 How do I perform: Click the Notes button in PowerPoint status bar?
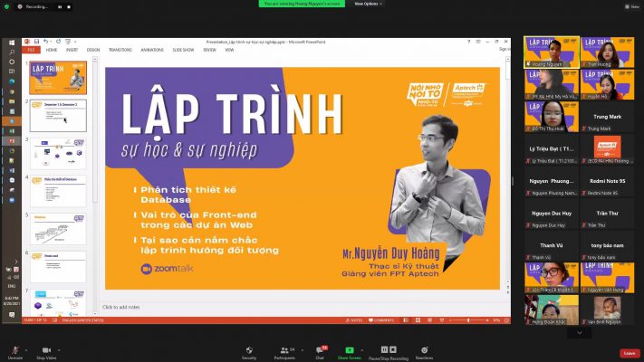tap(356, 319)
